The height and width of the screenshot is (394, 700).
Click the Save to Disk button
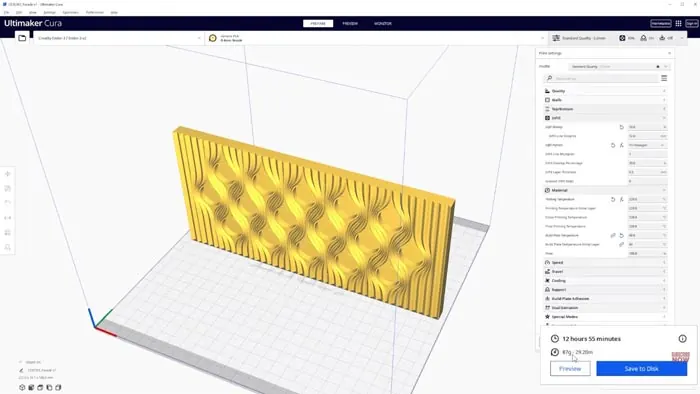tap(642, 369)
